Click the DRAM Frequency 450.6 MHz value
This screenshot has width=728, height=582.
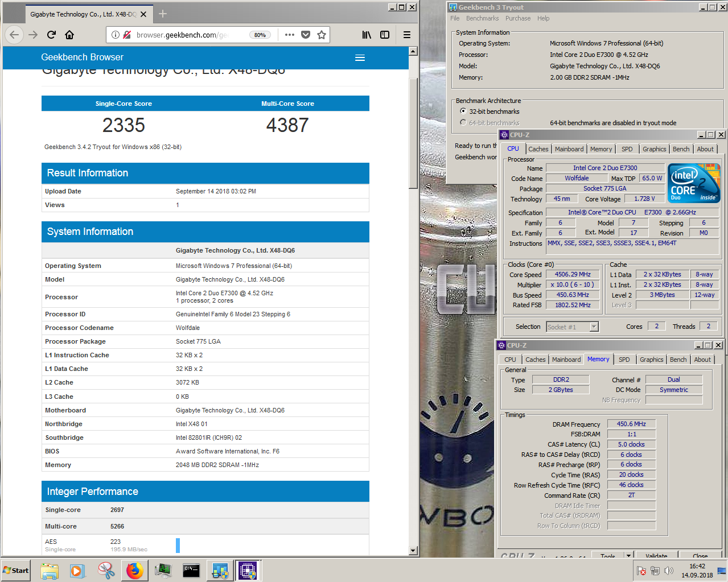click(x=631, y=424)
